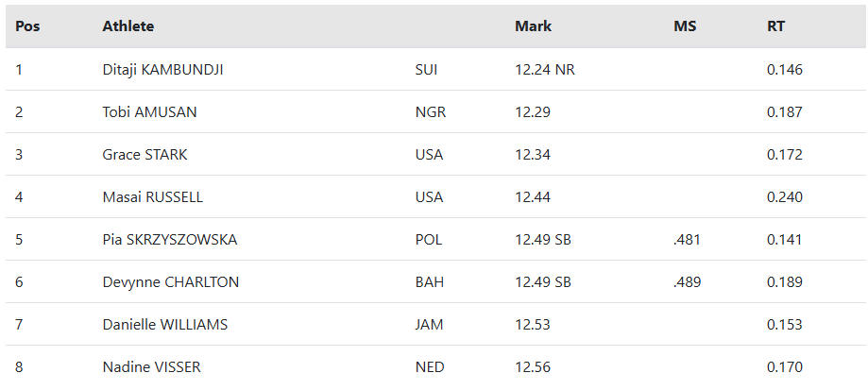The height and width of the screenshot is (390, 868).
Task: Open Ditaji KAMBUNDJI athlete profile
Action: [162, 70]
